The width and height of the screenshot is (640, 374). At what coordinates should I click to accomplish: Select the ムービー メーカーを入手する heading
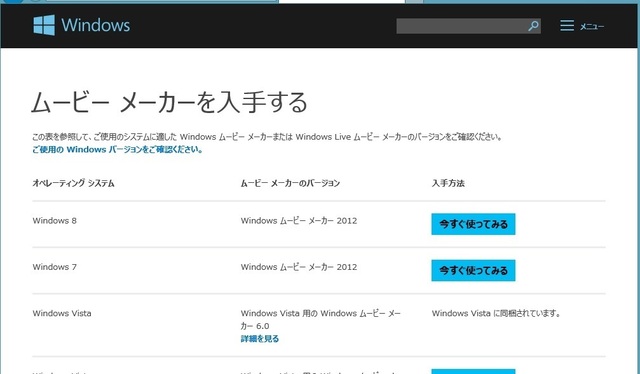[x=169, y=102]
